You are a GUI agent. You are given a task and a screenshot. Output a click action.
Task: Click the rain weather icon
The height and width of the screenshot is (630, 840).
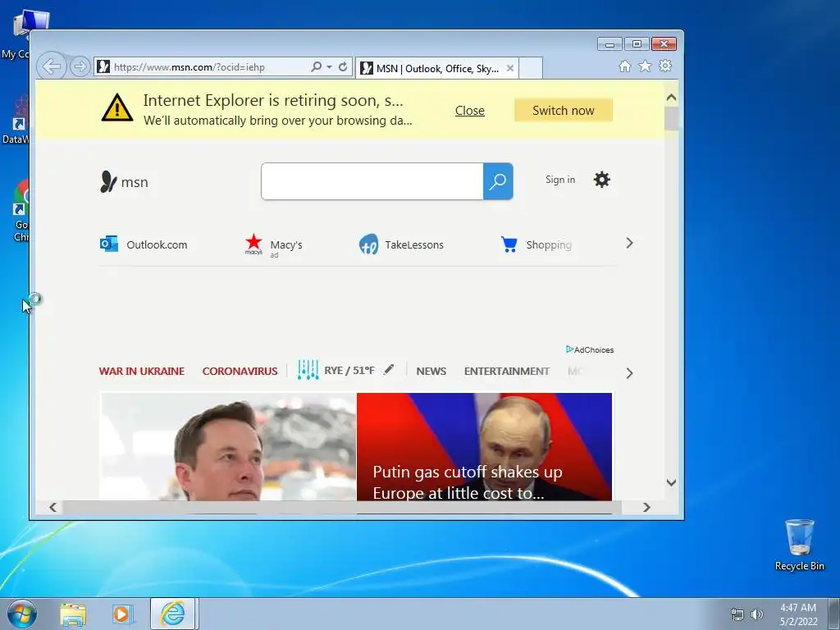point(308,370)
